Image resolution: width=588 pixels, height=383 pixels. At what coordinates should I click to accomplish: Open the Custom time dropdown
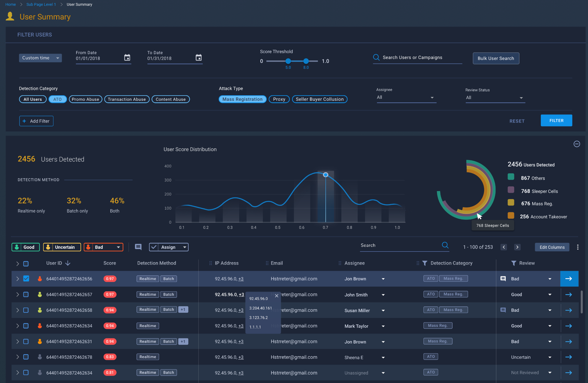click(40, 58)
